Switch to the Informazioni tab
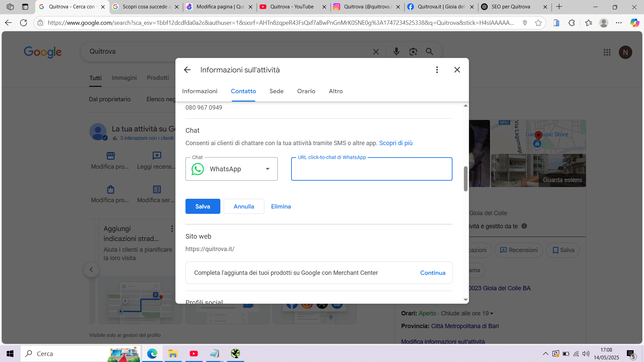Image resolution: width=644 pixels, height=362 pixels. (x=200, y=91)
